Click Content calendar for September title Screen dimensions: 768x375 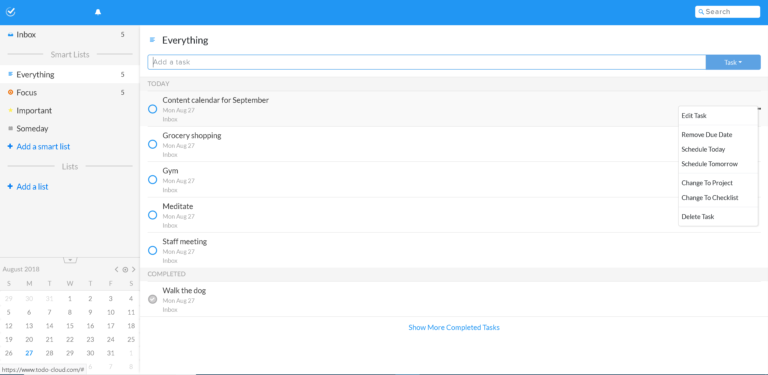pos(216,100)
